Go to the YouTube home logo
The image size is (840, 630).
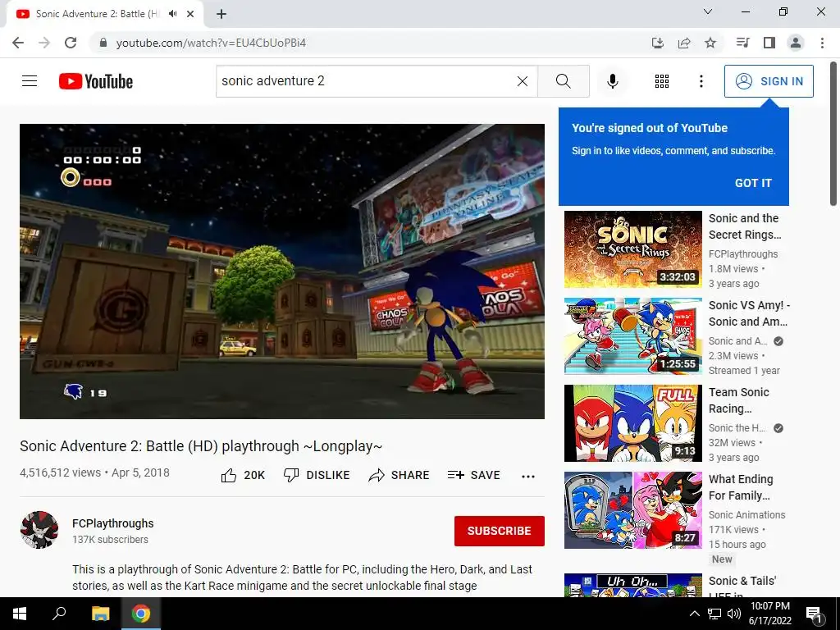click(x=96, y=81)
